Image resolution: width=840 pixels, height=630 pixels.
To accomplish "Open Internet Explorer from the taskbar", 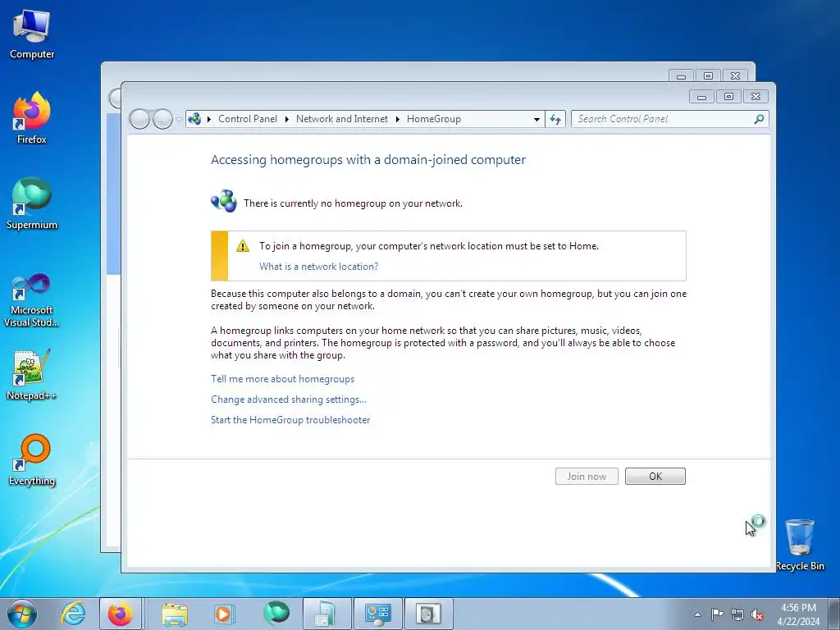I will pyautogui.click(x=73, y=614).
